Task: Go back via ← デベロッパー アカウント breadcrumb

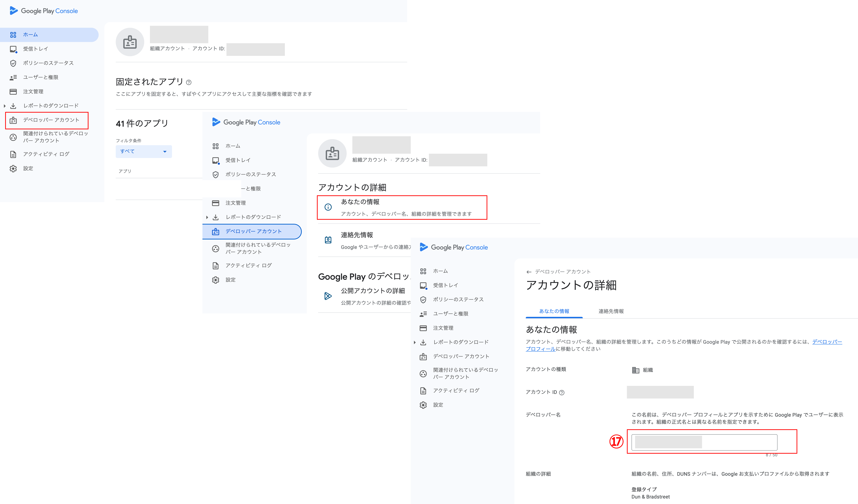Action: [558, 272]
